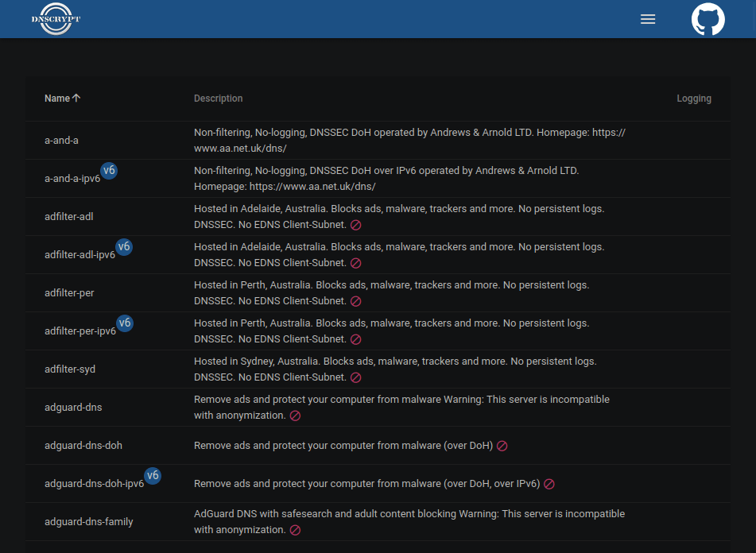
Task: Click the v6 badge on adfilter-per-ipv6
Action: [x=125, y=323]
